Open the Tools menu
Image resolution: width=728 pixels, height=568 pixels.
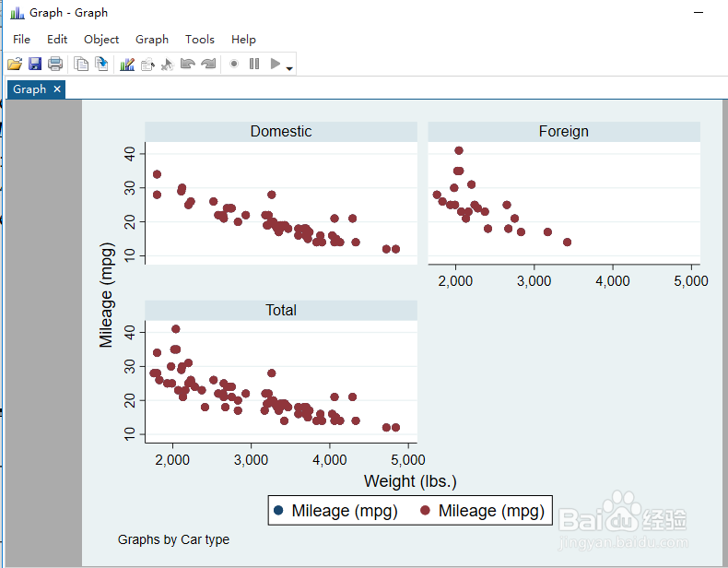[200, 39]
